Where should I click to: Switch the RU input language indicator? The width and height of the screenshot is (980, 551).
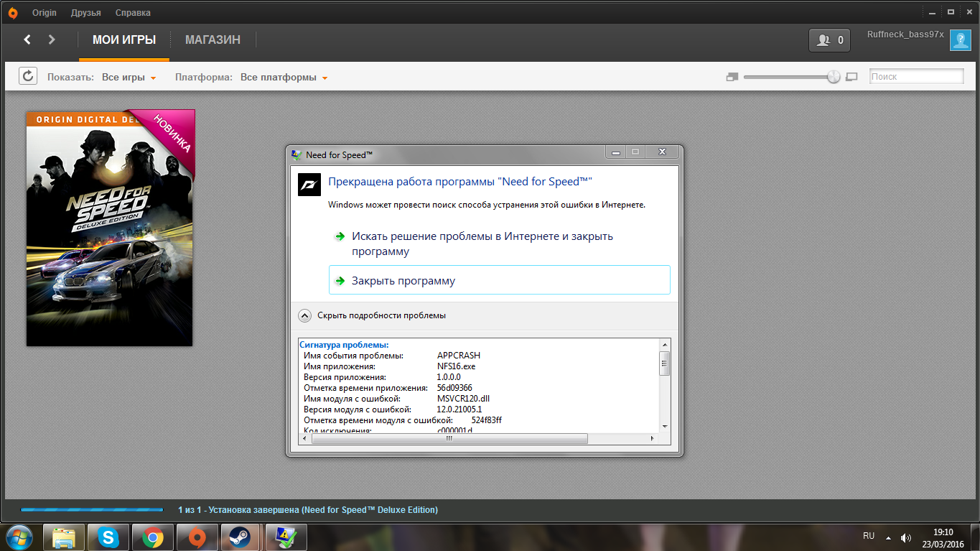[x=869, y=537]
